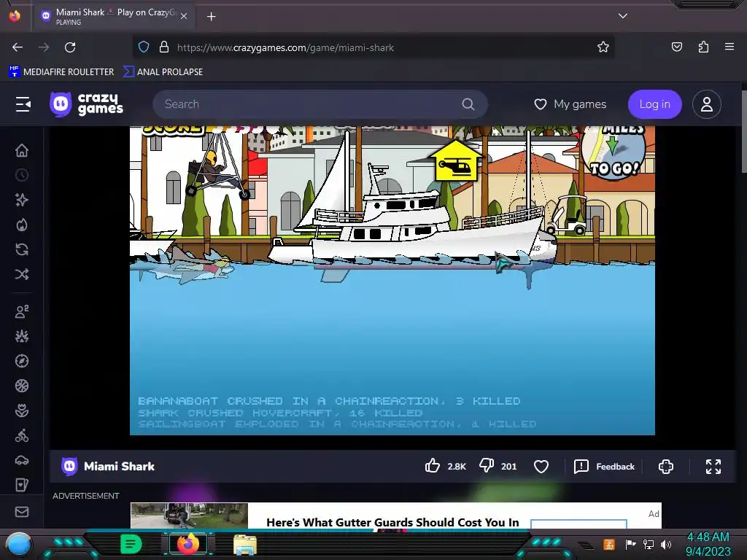Submit search with the magnifier icon
Image resolution: width=747 pixels, height=560 pixels.
coord(468,104)
